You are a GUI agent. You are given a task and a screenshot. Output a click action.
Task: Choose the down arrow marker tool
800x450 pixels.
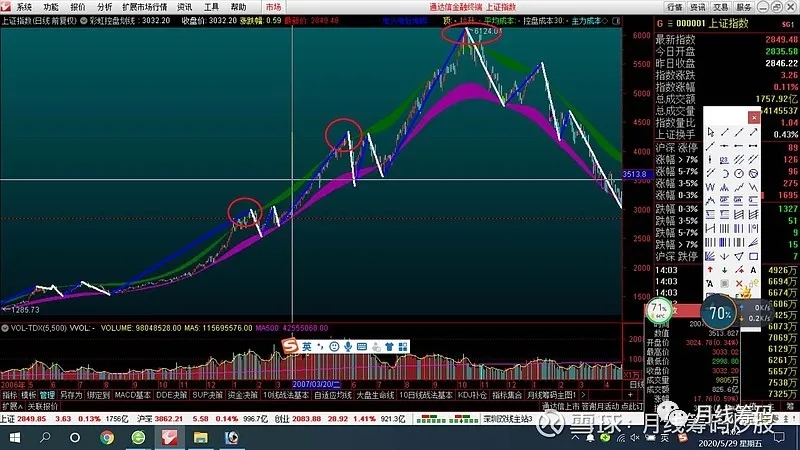725,269
